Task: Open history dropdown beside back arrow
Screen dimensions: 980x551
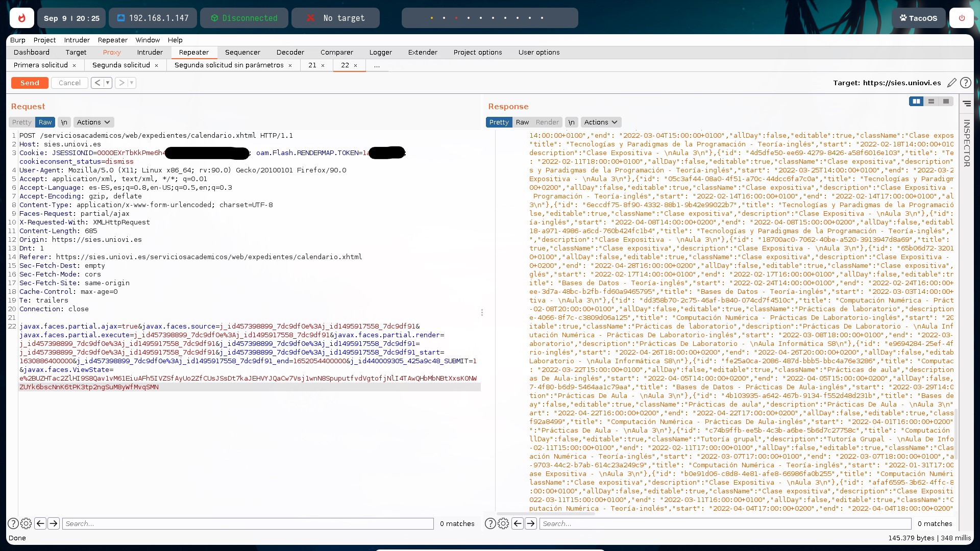Action: coord(108,83)
